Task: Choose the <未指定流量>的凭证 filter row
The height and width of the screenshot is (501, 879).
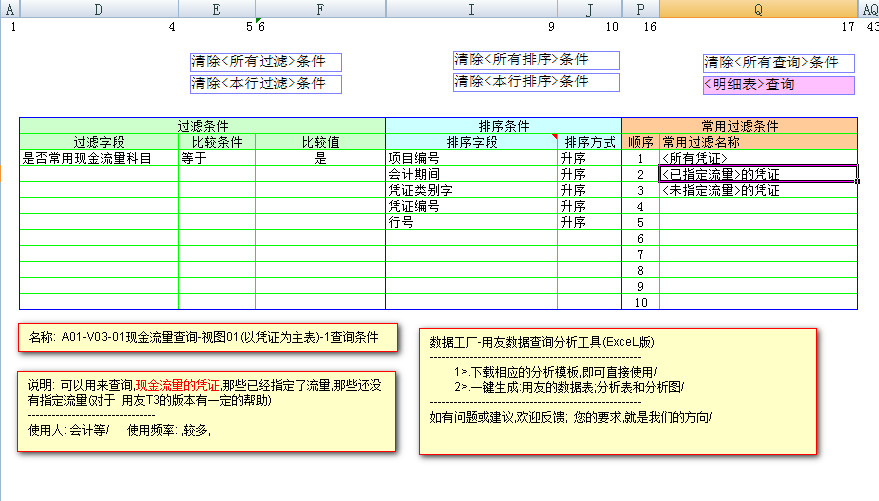Action: click(757, 190)
